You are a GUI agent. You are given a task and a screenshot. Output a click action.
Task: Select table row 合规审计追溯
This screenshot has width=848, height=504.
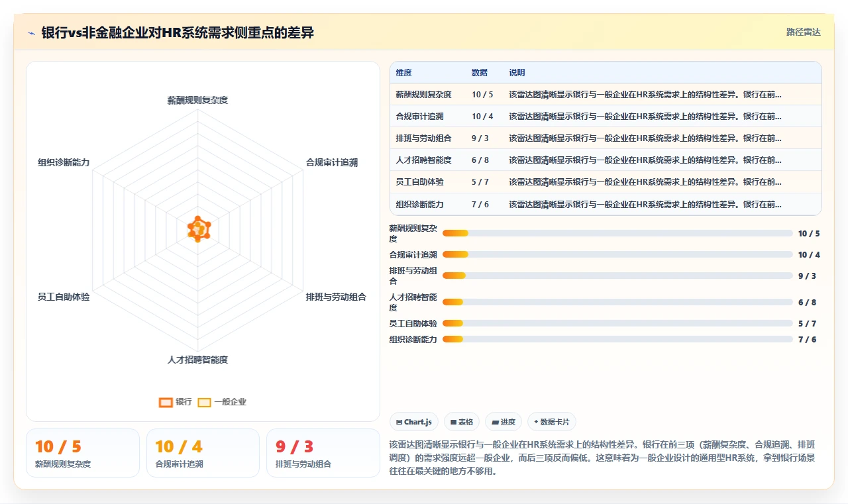tap(606, 117)
